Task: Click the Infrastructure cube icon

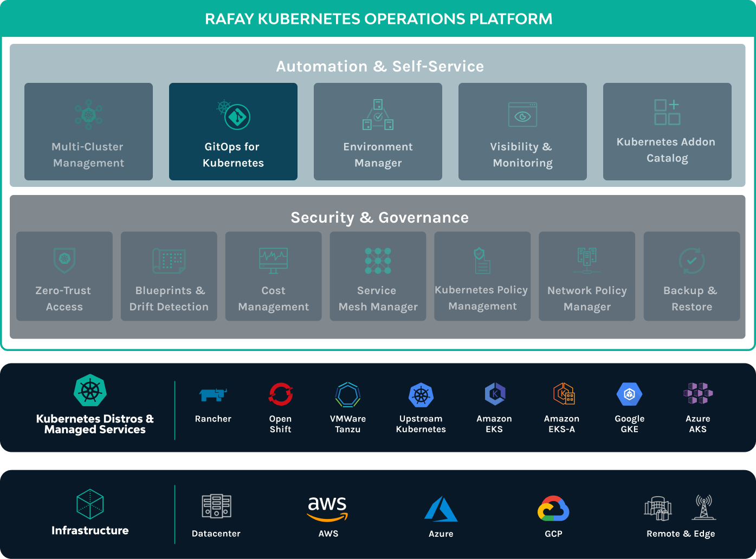Action: pos(90,504)
